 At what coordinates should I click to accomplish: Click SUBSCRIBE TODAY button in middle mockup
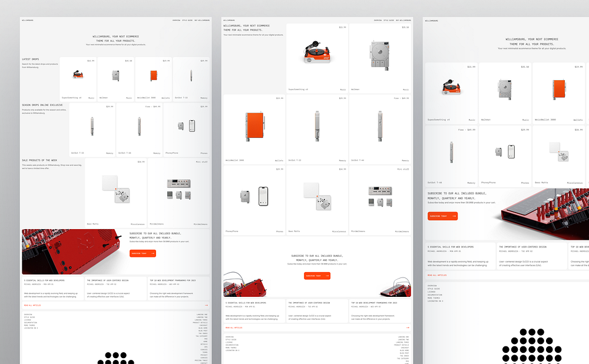[x=317, y=276]
